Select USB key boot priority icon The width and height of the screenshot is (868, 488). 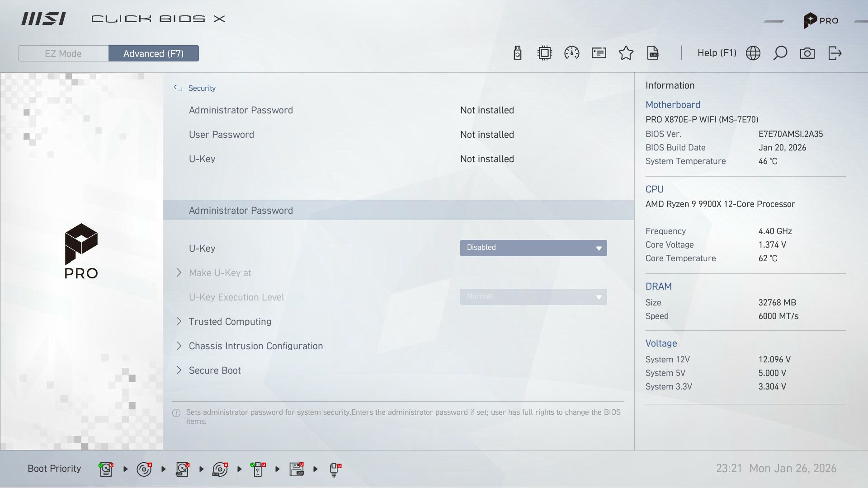pos(258,469)
